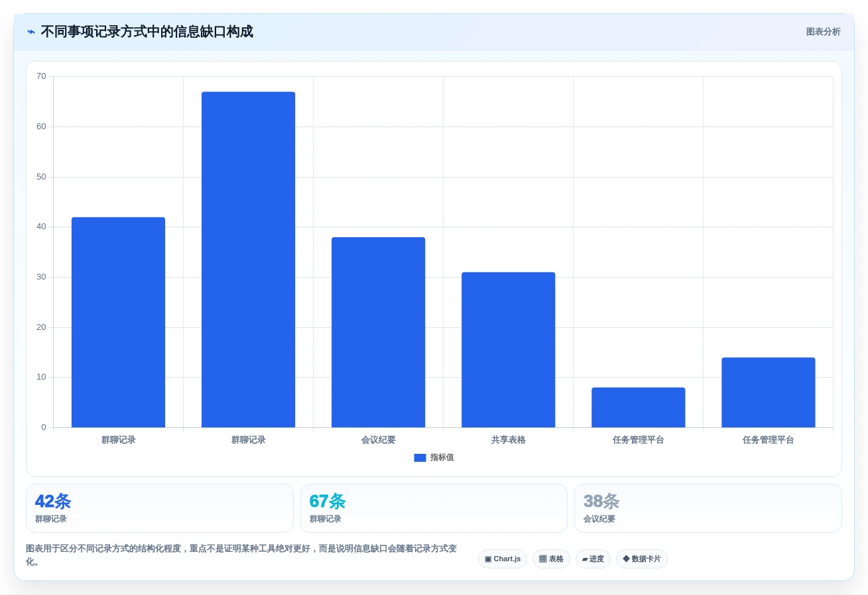
Task: Click the 67条 value text
Action: (328, 502)
